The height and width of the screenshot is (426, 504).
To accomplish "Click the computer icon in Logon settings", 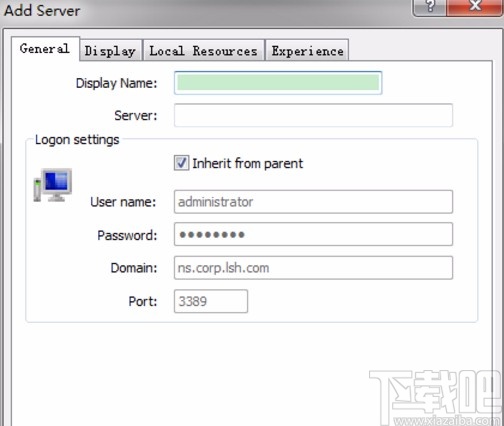I will 53,185.
